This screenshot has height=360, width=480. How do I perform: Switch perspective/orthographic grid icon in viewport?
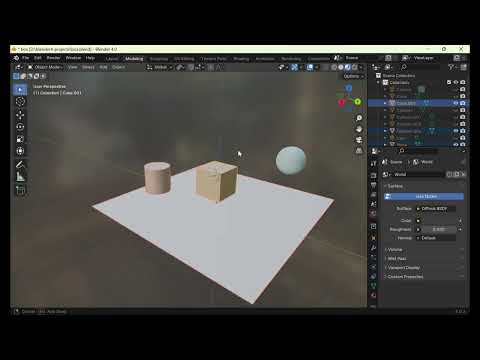[x=359, y=151]
